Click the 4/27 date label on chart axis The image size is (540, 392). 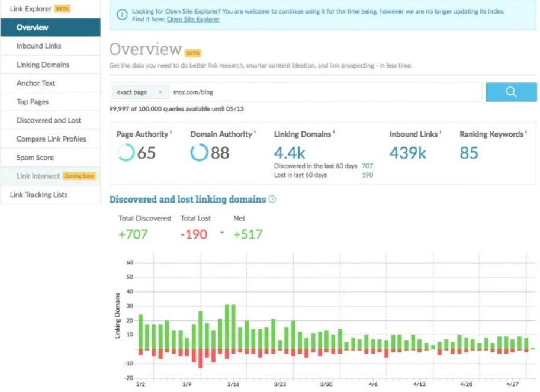pyautogui.click(x=512, y=384)
